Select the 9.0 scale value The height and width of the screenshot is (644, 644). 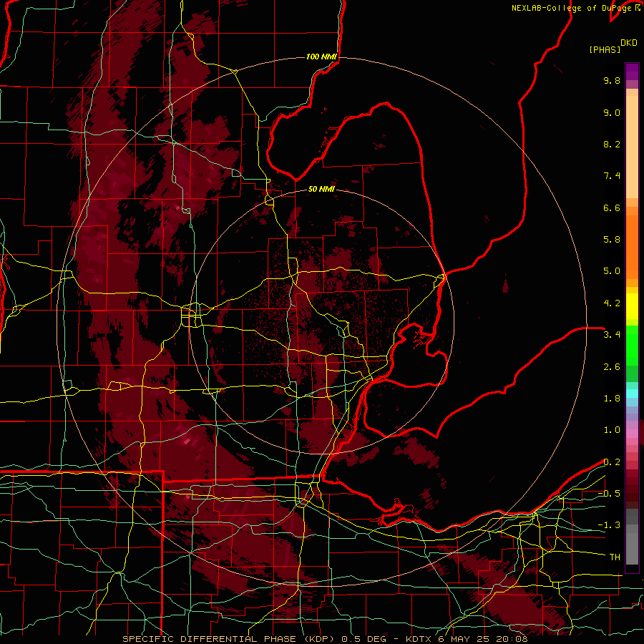(x=612, y=112)
